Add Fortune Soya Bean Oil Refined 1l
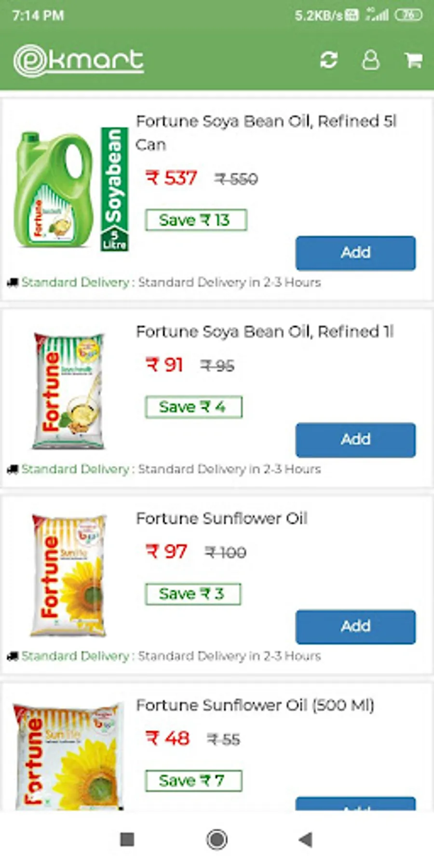 tap(355, 440)
